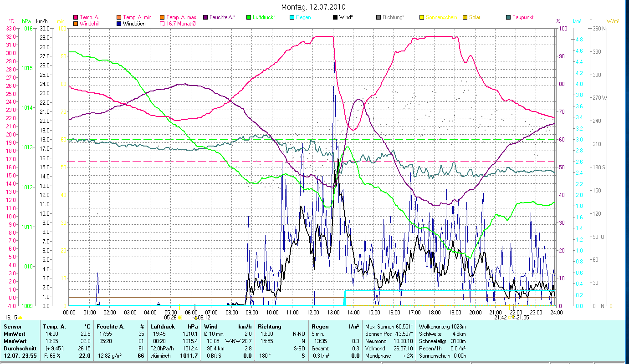
Task: Select the Luftdruck column header in table
Action: [162, 327]
